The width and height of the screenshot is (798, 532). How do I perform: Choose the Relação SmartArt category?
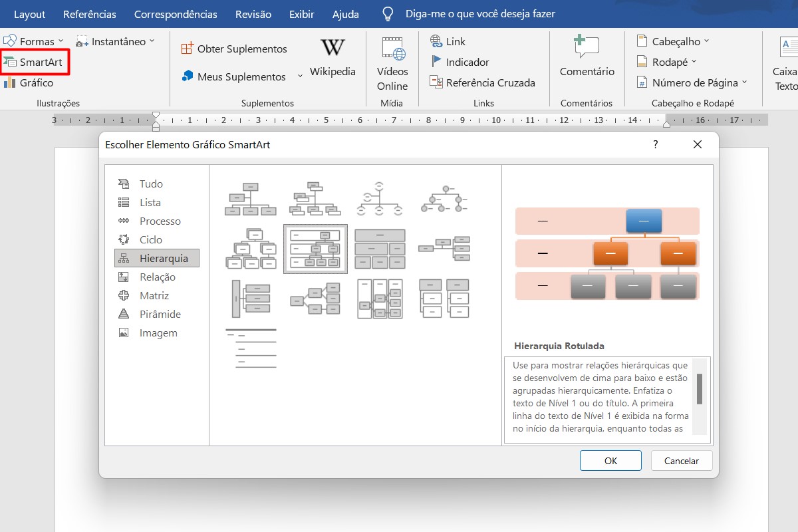coord(157,277)
